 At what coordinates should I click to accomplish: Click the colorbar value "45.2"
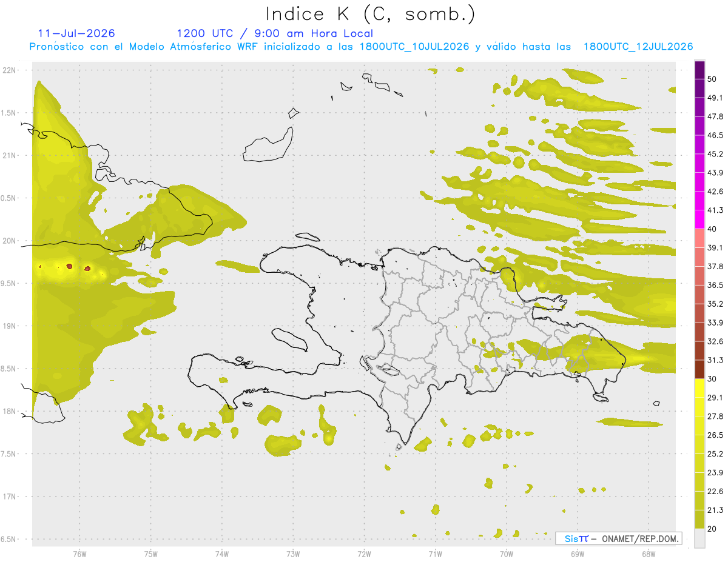click(715, 154)
